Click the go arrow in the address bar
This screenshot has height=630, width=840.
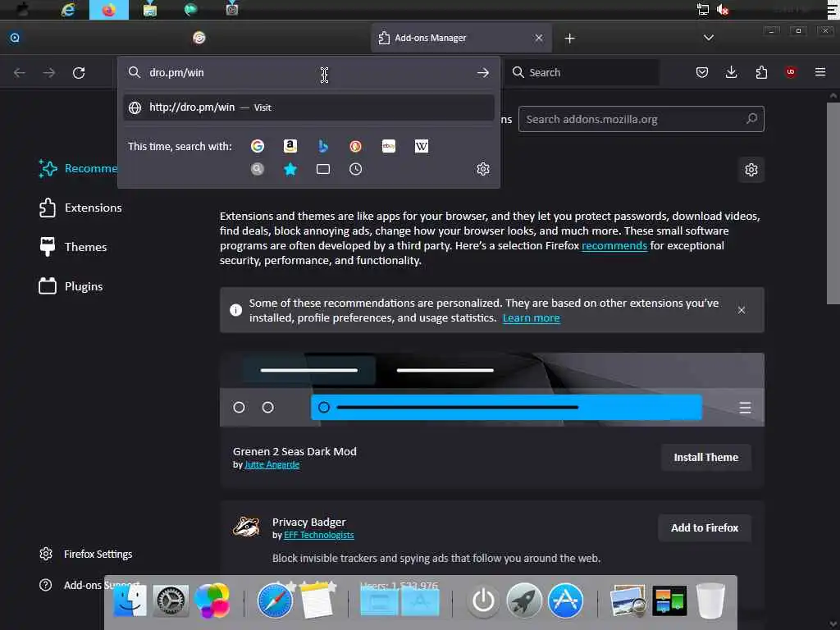click(482, 73)
